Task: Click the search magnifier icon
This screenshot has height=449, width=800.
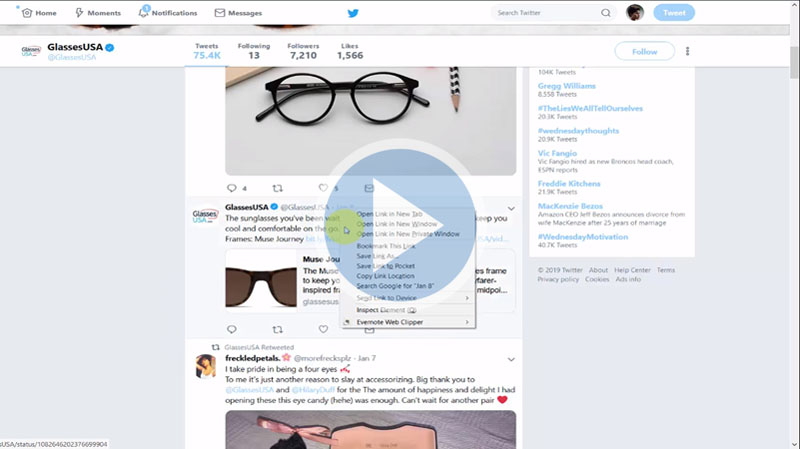Action: click(606, 13)
